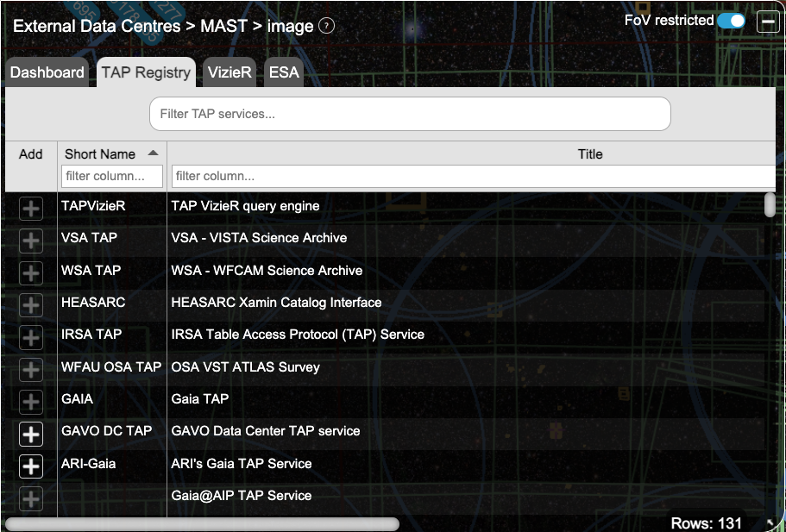The image size is (786, 532).
Task: Focus the Filter TAP services search box
Action: (x=410, y=114)
